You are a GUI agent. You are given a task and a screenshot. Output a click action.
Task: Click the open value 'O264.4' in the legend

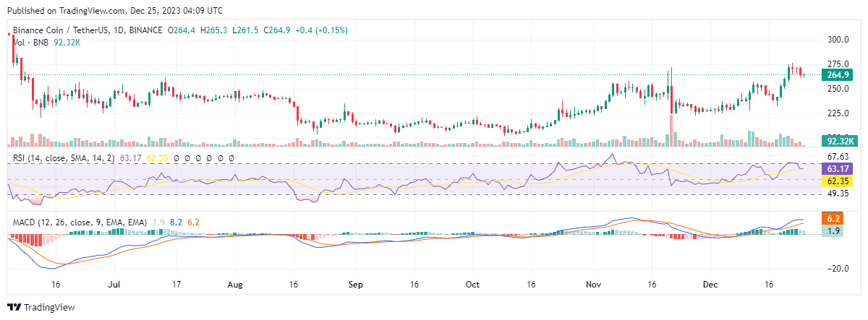[183, 30]
